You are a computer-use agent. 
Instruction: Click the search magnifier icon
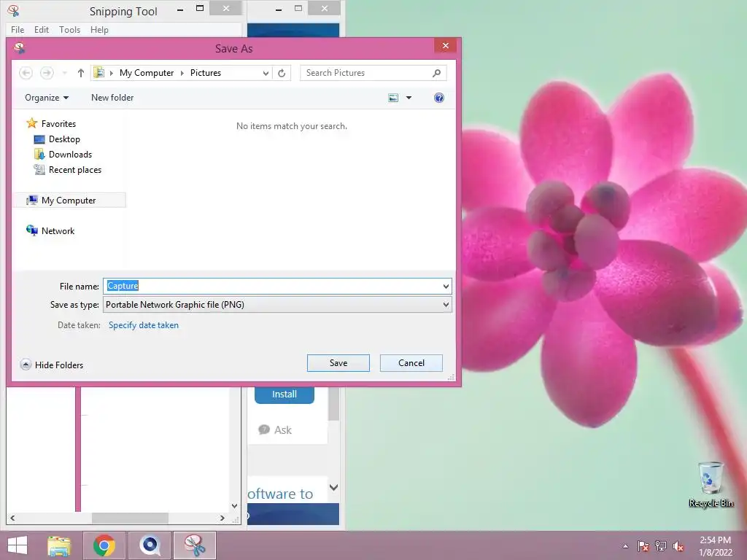tap(436, 73)
